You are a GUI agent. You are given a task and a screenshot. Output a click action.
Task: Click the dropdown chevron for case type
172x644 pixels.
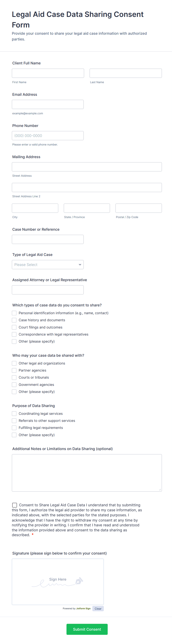(80, 264)
